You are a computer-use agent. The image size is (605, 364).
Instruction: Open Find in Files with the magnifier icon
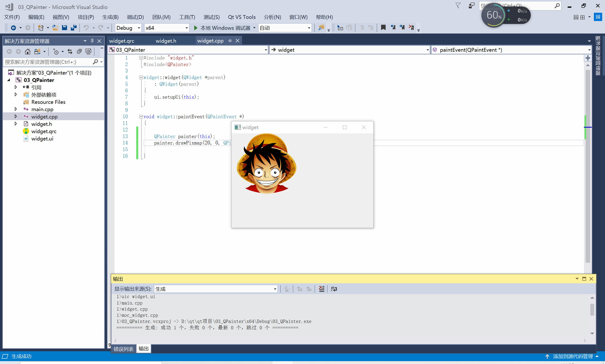[321, 28]
